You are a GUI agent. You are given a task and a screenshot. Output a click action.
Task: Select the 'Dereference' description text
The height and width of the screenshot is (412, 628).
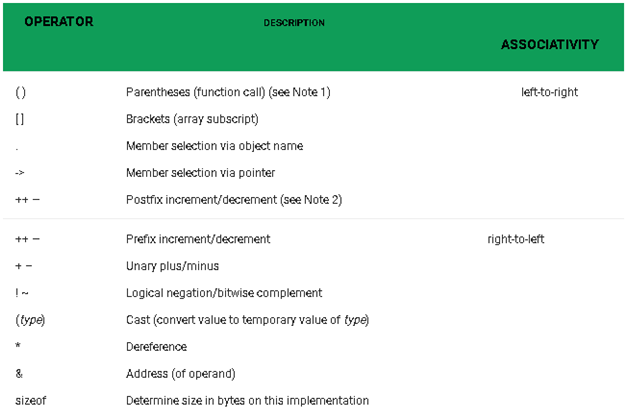tap(156, 347)
